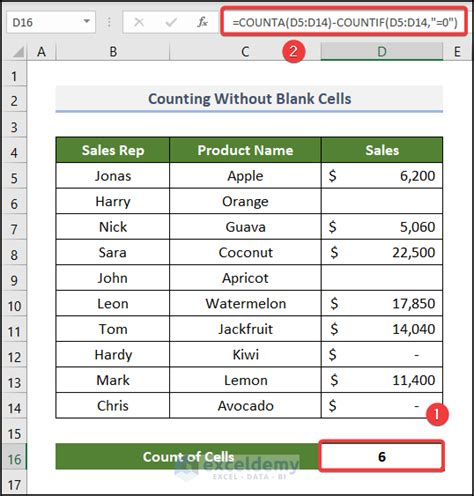Viewport: 474px width, 496px height.
Task: Select sales cell showing 11,400
Action: [382, 380]
